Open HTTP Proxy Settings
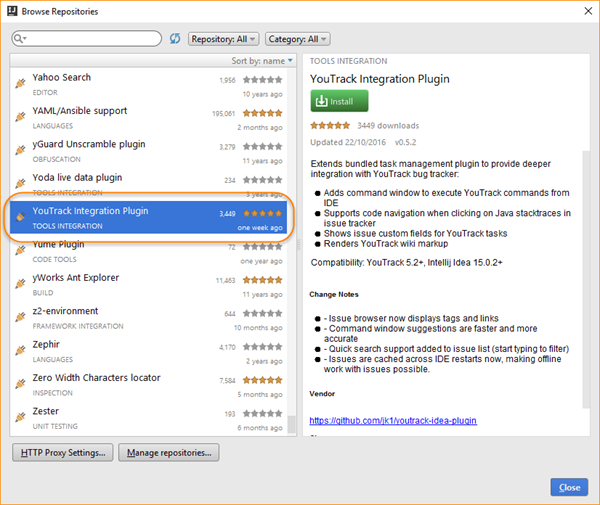 [x=63, y=453]
